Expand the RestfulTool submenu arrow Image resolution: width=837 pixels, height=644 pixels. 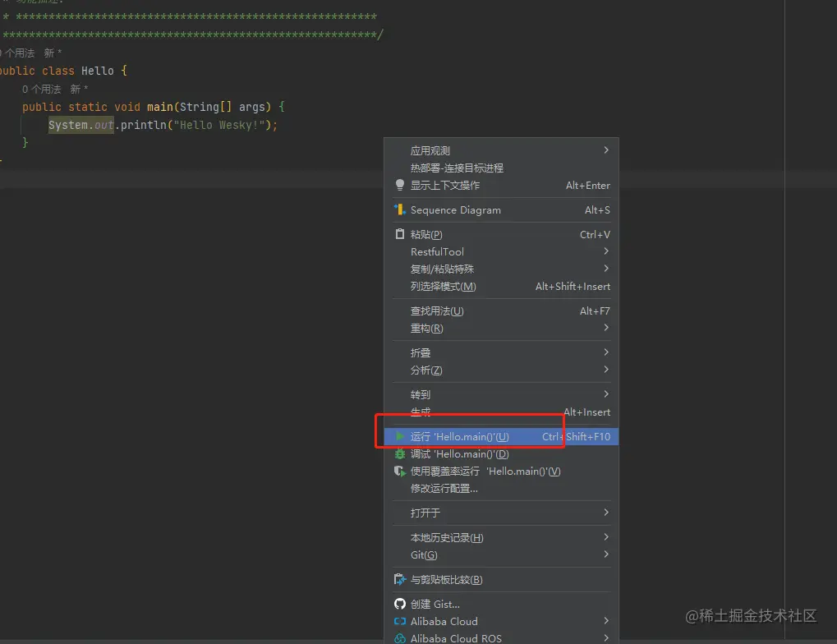pos(606,251)
